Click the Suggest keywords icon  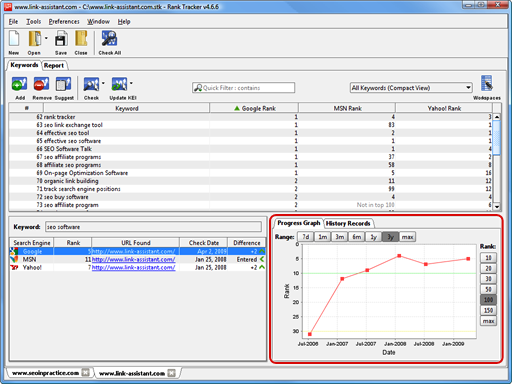[63, 84]
